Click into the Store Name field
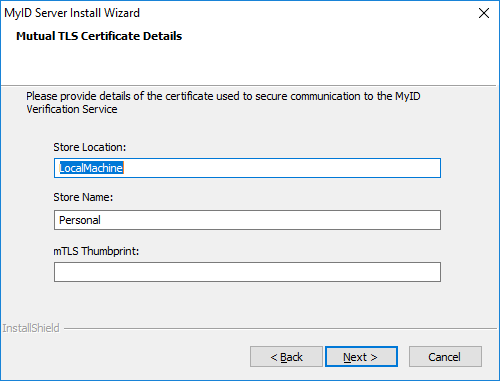Image resolution: width=500 pixels, height=381 pixels. (247, 220)
